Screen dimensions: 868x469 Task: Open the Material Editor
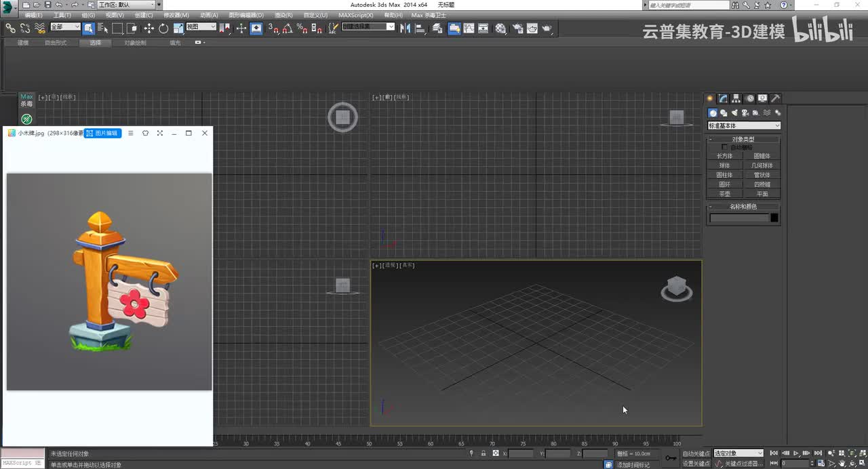pos(500,28)
